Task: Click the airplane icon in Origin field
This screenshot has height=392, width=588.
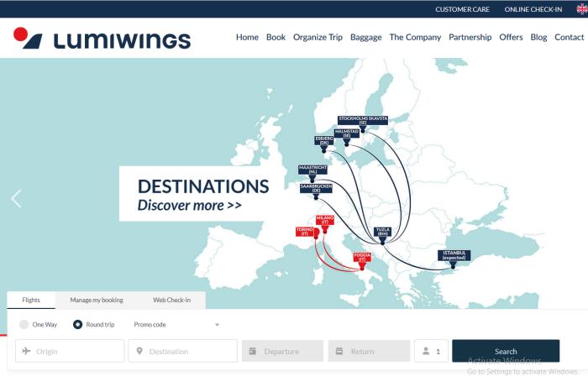Action: (x=26, y=351)
